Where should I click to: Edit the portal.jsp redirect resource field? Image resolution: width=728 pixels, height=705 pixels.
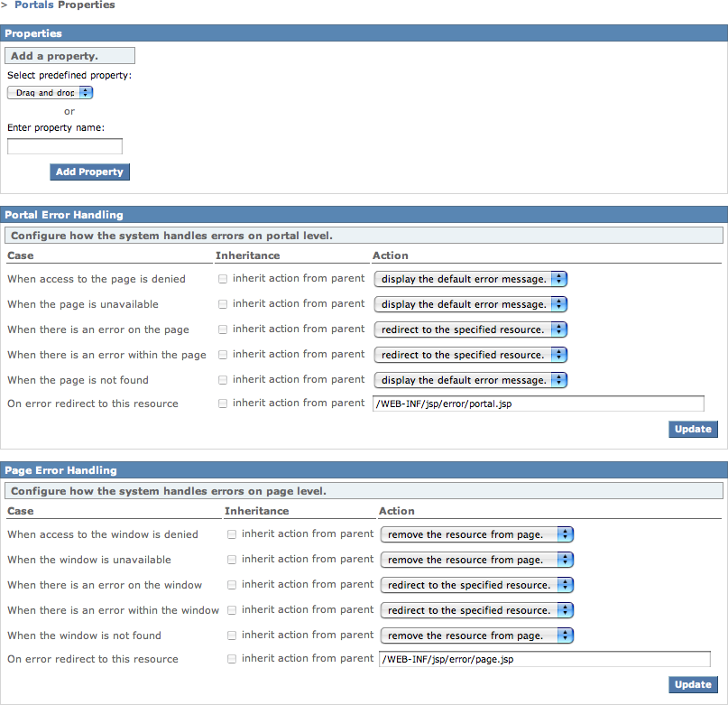(538, 404)
